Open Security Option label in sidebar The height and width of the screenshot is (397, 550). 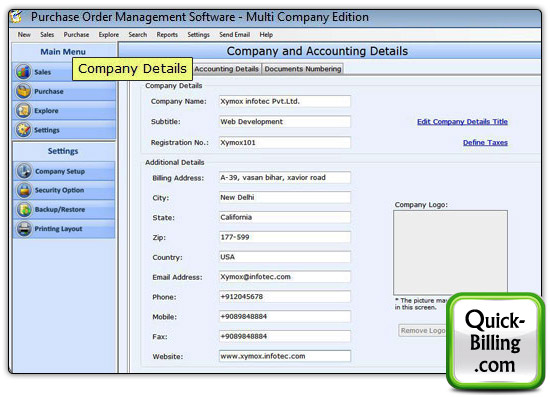coord(59,190)
